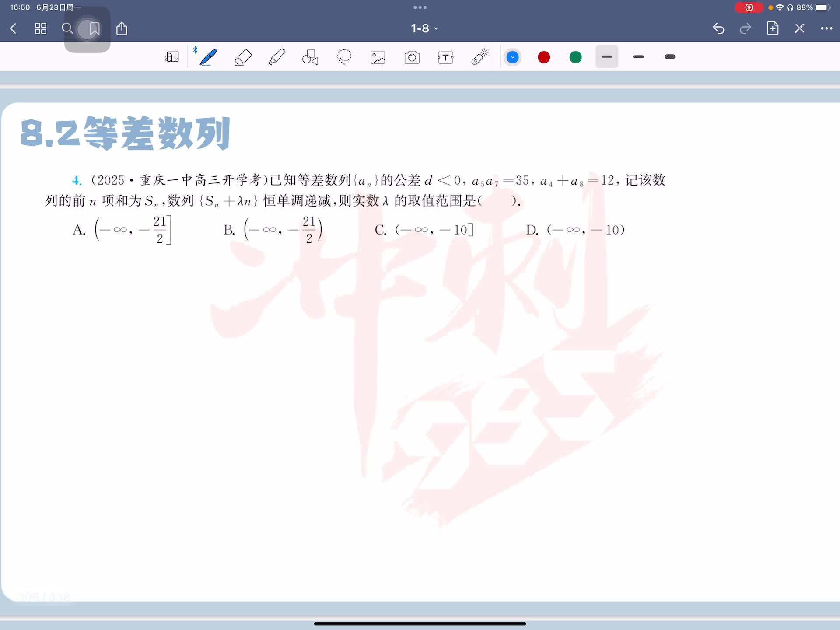Add a new page to notebook
The height and width of the screenshot is (630, 840).
(x=773, y=28)
